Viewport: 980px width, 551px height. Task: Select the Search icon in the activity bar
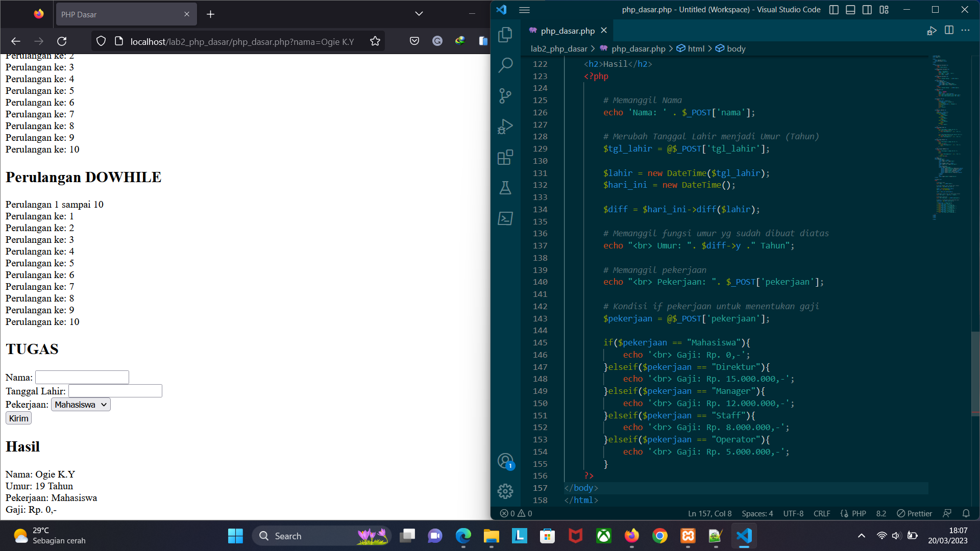pos(505,65)
